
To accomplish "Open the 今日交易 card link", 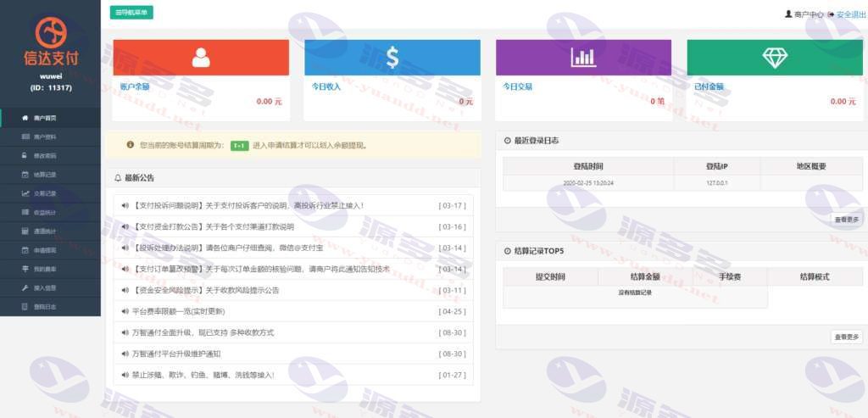I will (518, 87).
